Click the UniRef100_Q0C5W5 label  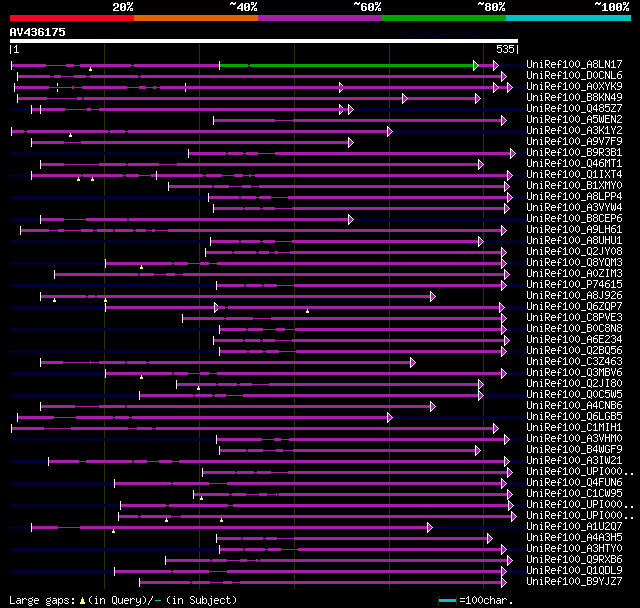pos(574,395)
